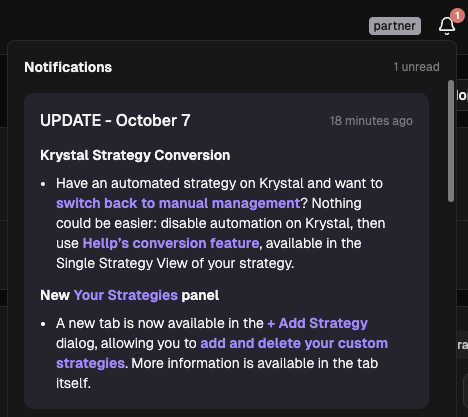Follow "add and delete your custom strategies" link
Image resolution: width=468 pixels, height=417 pixels.
pyautogui.click(x=294, y=343)
